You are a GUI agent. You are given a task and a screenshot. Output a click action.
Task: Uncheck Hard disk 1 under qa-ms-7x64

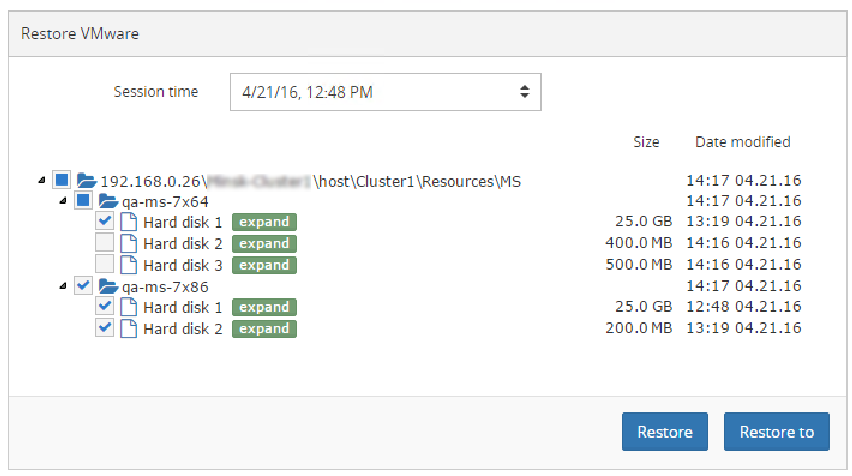pyautogui.click(x=104, y=221)
